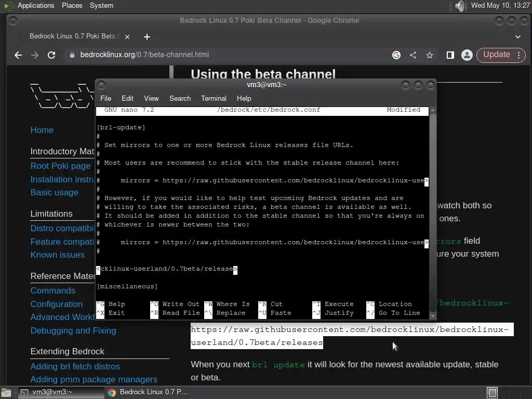This screenshot has height=399, width=532.
Task: Open terminal Help menu
Action: click(x=244, y=98)
